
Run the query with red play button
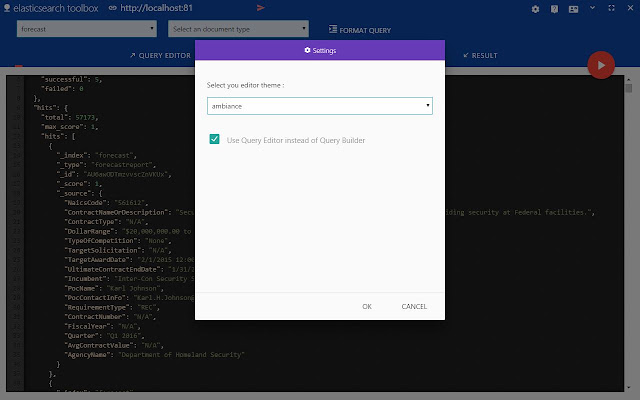(x=601, y=65)
